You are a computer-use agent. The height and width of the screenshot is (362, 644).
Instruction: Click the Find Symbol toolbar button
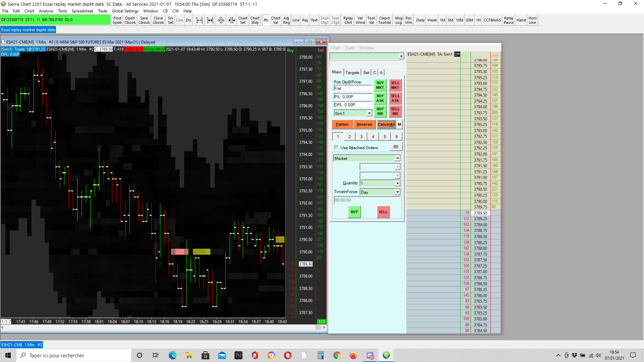(x=117, y=20)
